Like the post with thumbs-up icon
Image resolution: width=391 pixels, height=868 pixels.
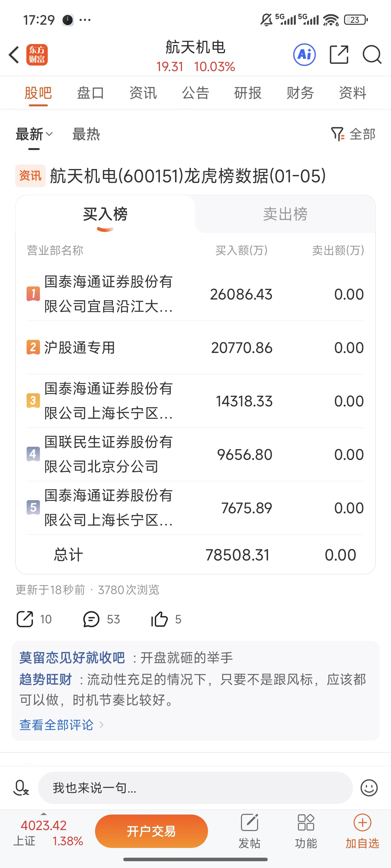coord(159,619)
